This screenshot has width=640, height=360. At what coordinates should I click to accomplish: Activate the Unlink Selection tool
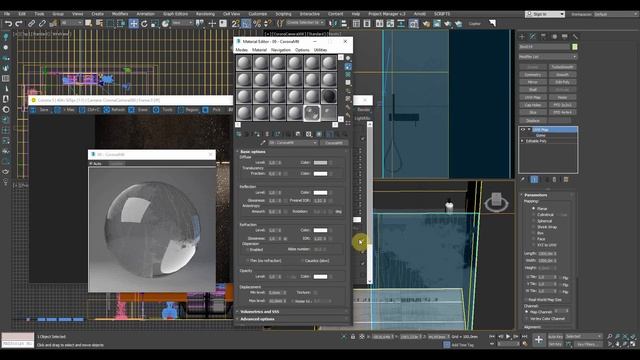click(42, 24)
